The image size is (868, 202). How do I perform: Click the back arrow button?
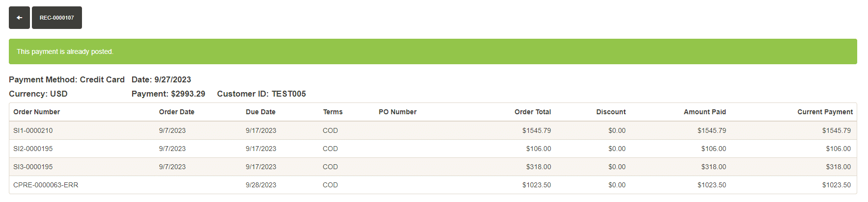(19, 18)
